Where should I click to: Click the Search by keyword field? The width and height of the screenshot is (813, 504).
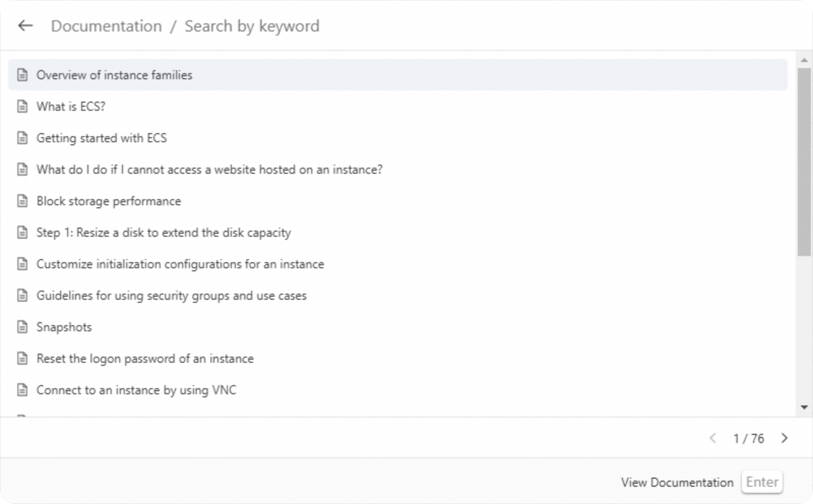252,26
